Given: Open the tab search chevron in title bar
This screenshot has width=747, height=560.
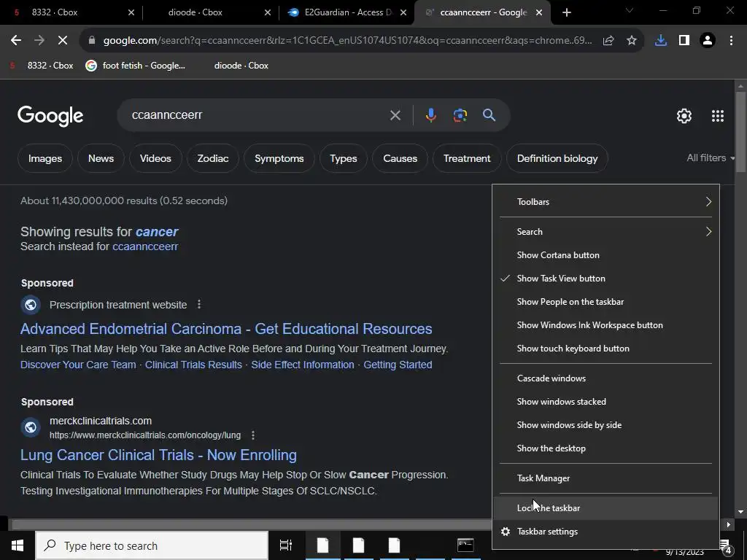Looking at the screenshot, I should pos(629,10).
